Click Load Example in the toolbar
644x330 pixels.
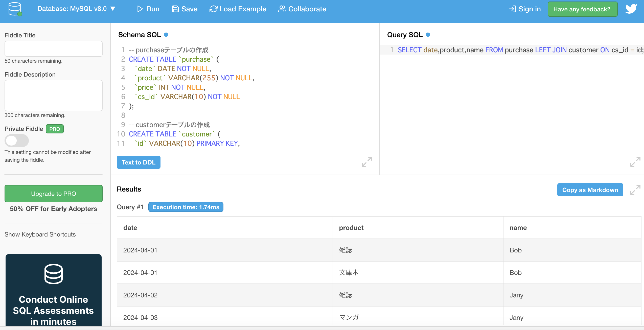pyautogui.click(x=238, y=9)
